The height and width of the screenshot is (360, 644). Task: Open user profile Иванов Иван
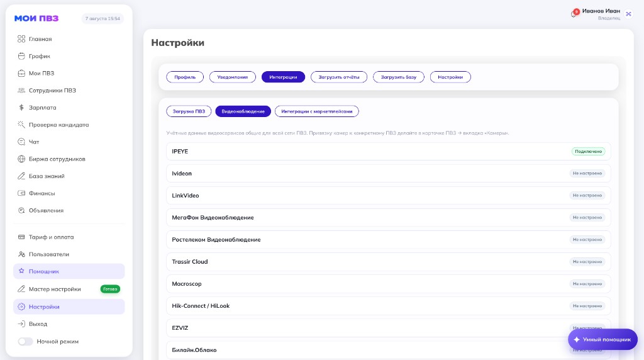601,14
